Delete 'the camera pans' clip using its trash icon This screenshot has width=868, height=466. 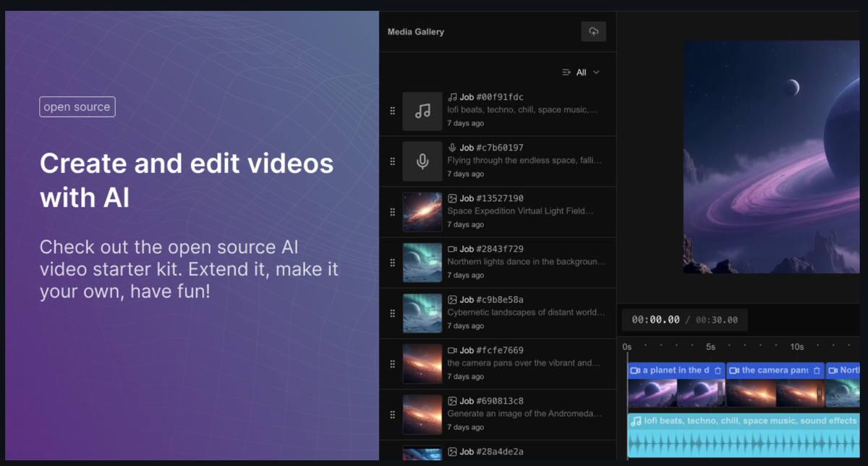[x=817, y=370]
